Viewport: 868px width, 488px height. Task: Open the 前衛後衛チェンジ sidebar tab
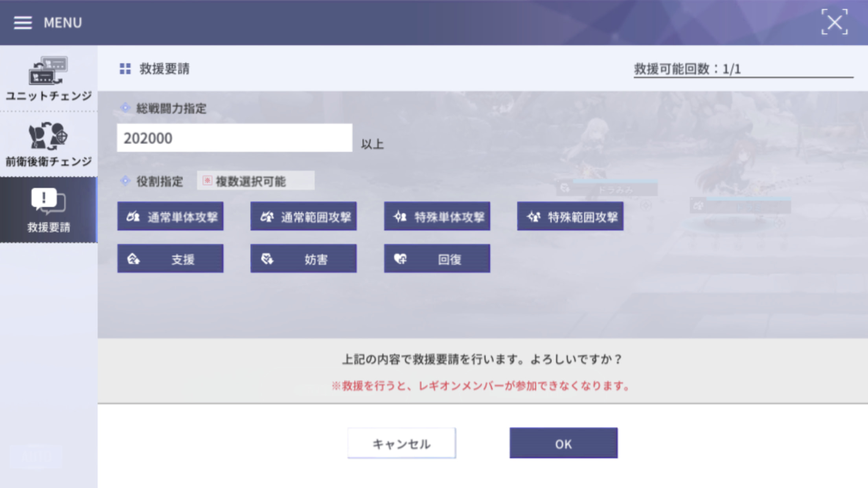tap(49, 145)
